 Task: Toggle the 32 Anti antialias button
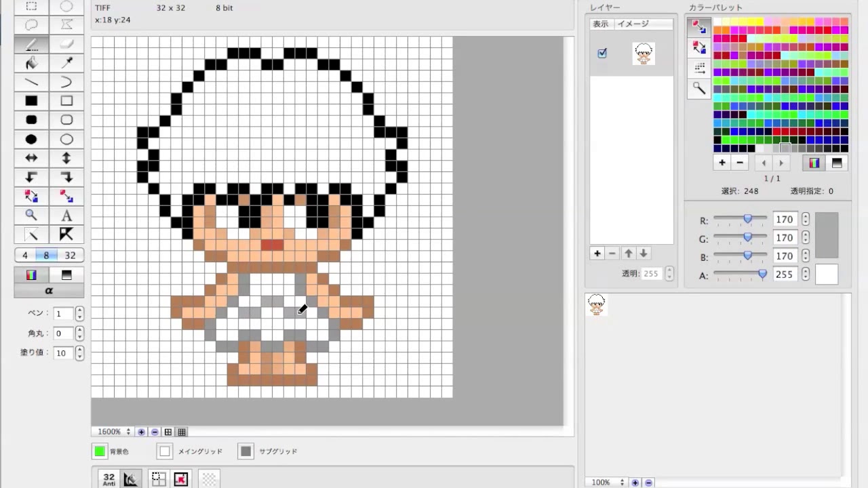[x=109, y=479]
